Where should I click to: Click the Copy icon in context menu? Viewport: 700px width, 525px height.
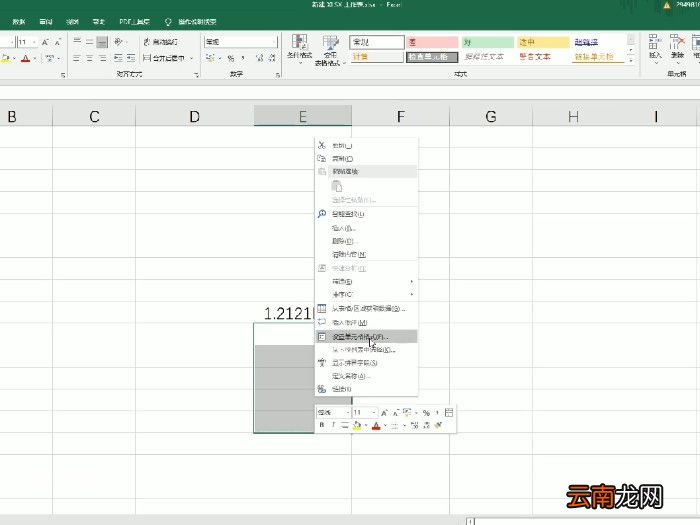pyautogui.click(x=321, y=158)
